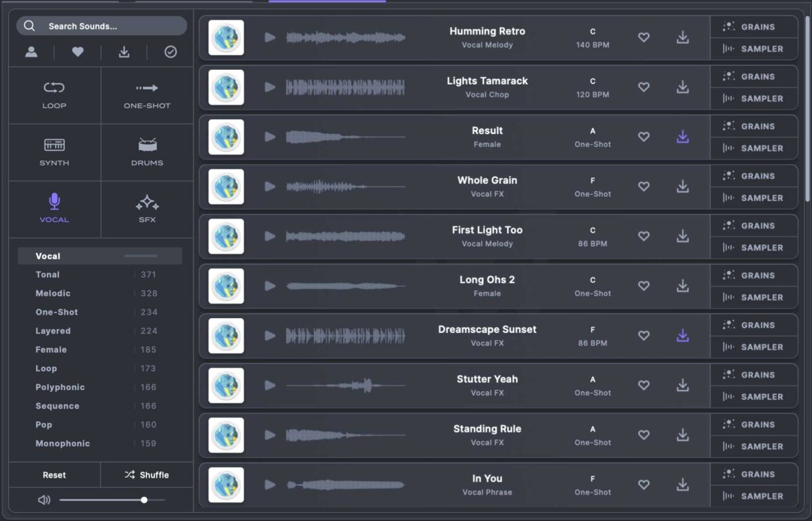Open downloads via the sidebar download icon

pos(125,51)
